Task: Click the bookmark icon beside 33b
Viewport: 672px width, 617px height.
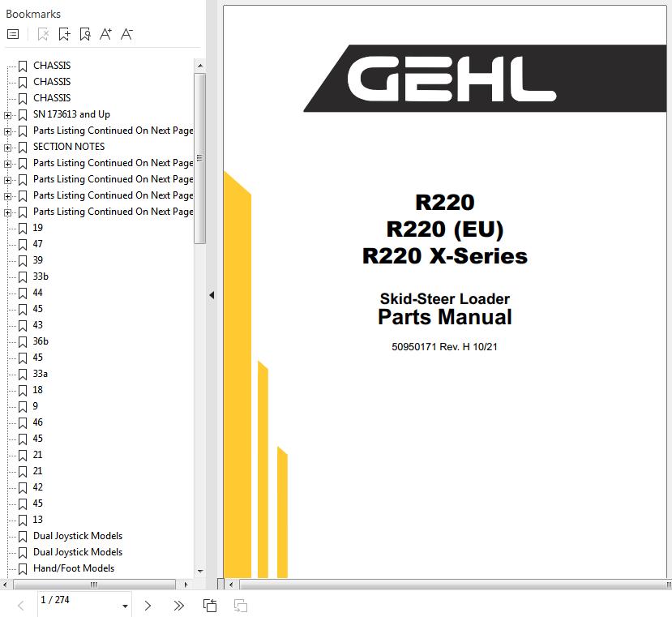Action: point(23,277)
